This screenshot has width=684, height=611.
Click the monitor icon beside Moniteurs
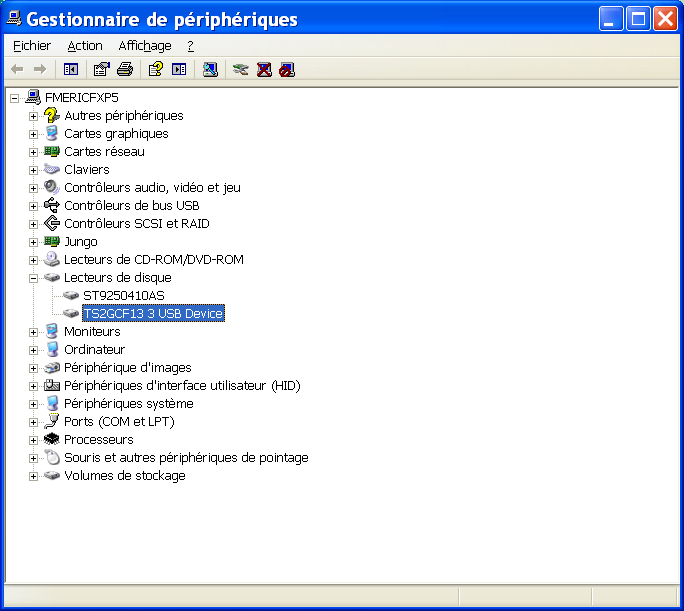coord(52,331)
